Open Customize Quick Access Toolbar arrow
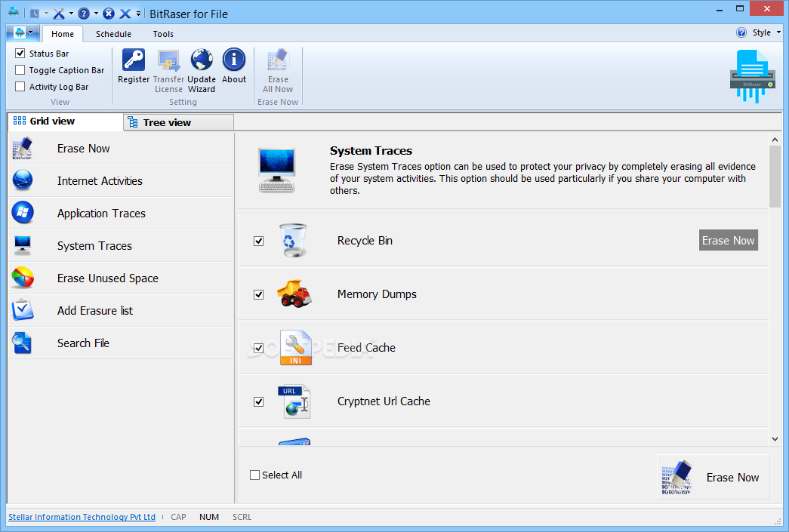 (x=138, y=14)
